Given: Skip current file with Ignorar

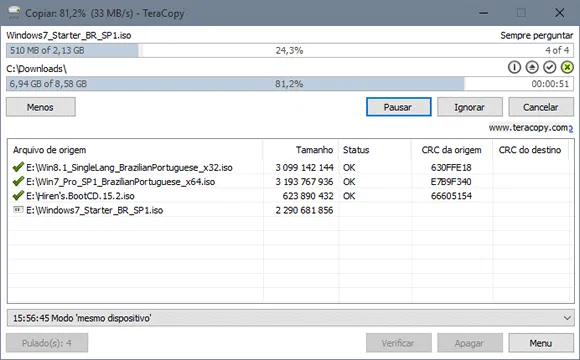Looking at the screenshot, I should pos(470,107).
